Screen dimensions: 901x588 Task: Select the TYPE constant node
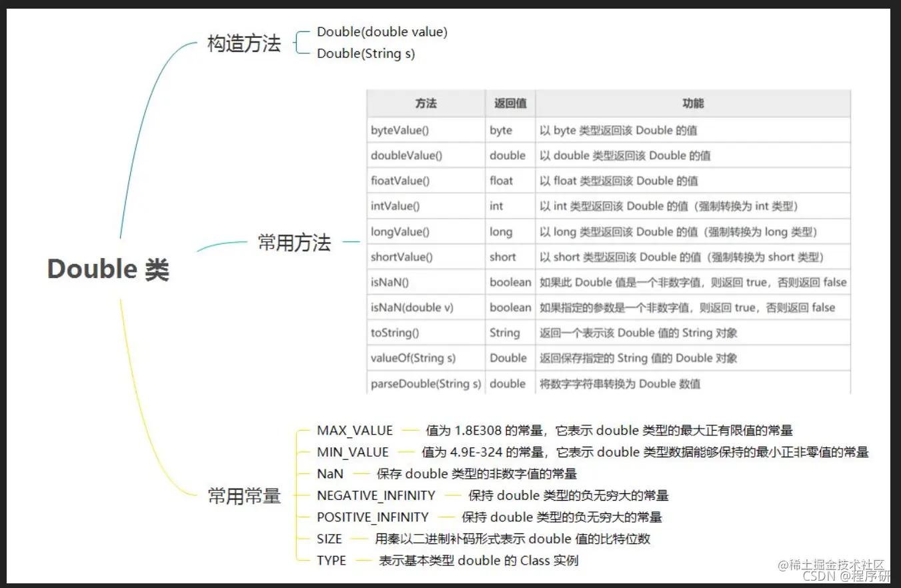pyautogui.click(x=331, y=560)
